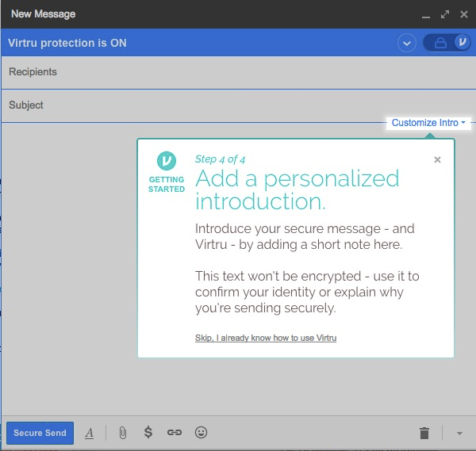This screenshot has height=451, width=476.
Task: Minimize the New Message window
Action: [x=427, y=14]
